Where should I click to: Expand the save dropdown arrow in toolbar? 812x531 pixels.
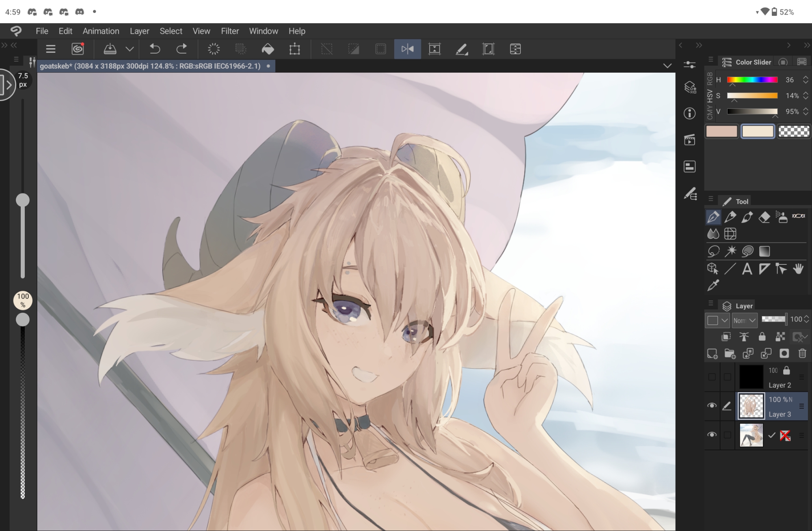click(x=130, y=49)
